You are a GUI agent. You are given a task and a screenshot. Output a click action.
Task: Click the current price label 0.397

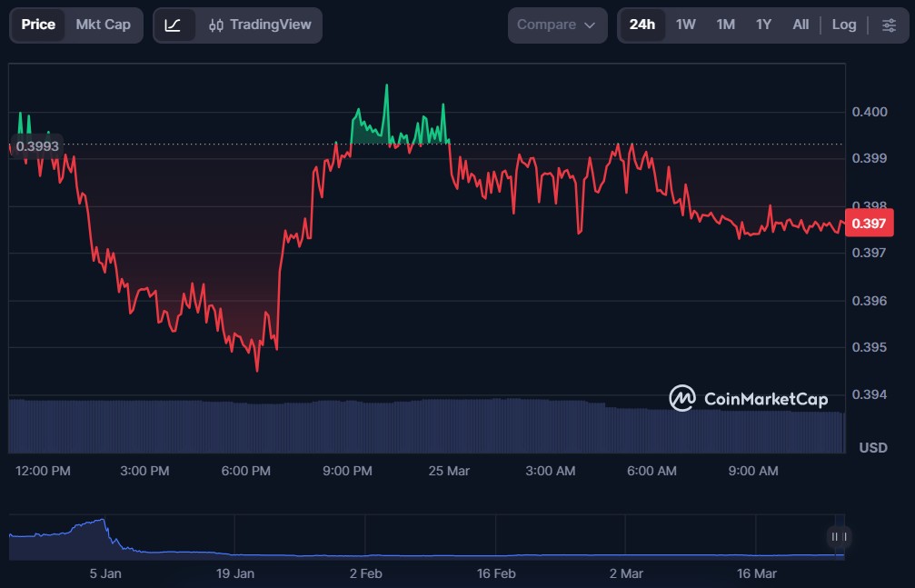tap(870, 223)
